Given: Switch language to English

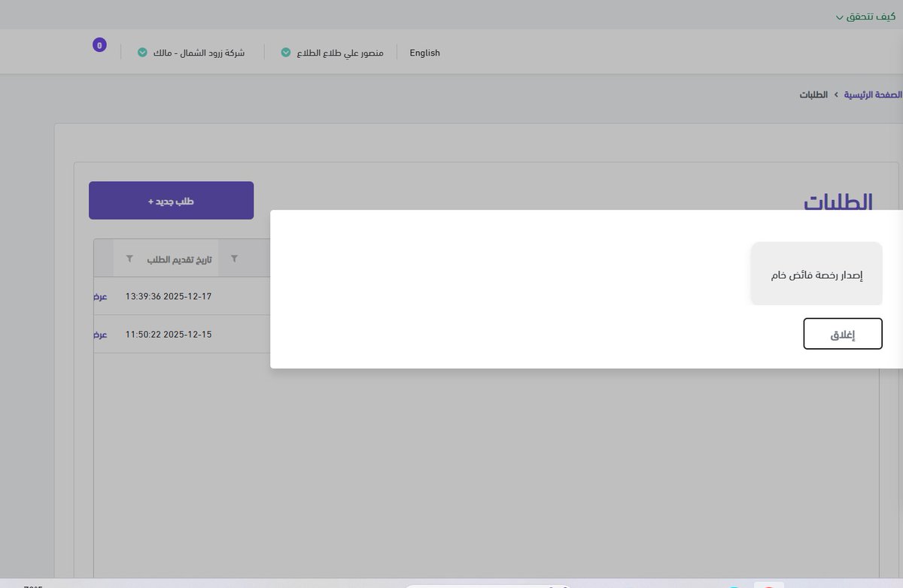Looking at the screenshot, I should click(x=424, y=53).
